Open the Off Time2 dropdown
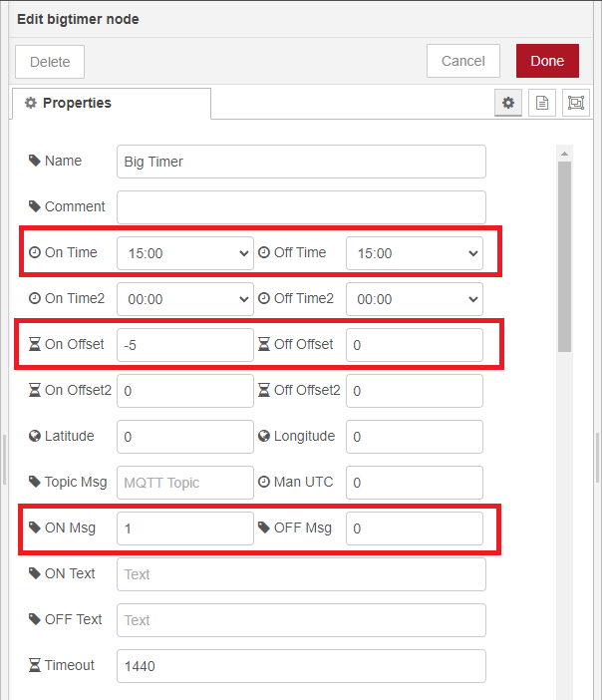This screenshot has height=700, width=602. pyautogui.click(x=414, y=299)
